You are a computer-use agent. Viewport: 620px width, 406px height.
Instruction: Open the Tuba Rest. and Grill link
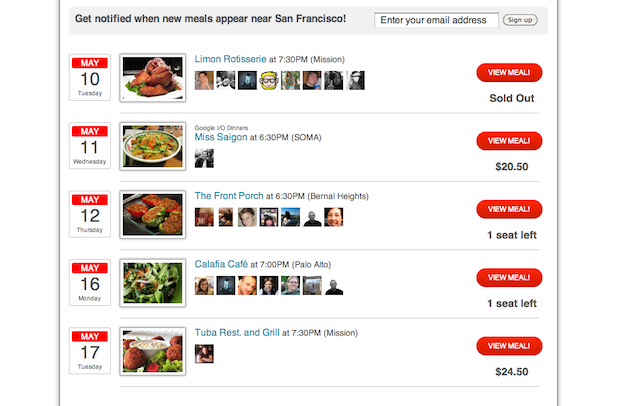click(x=237, y=332)
